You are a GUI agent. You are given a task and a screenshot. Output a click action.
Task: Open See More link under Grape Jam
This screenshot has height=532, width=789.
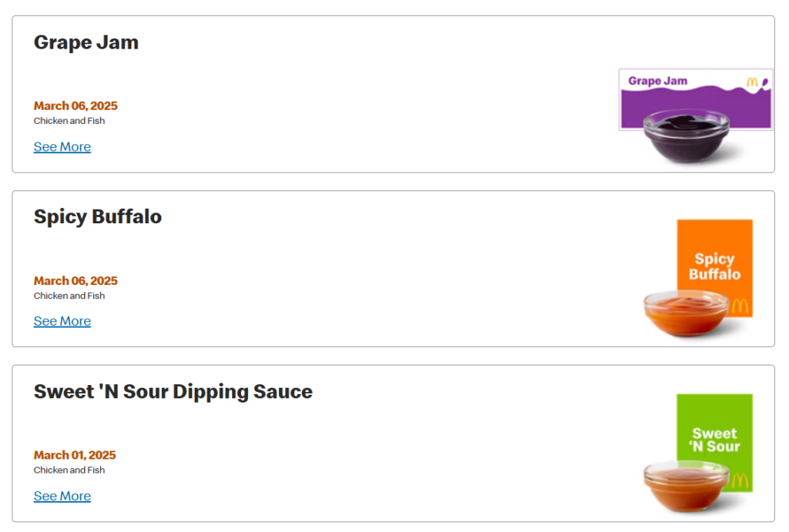(62, 147)
